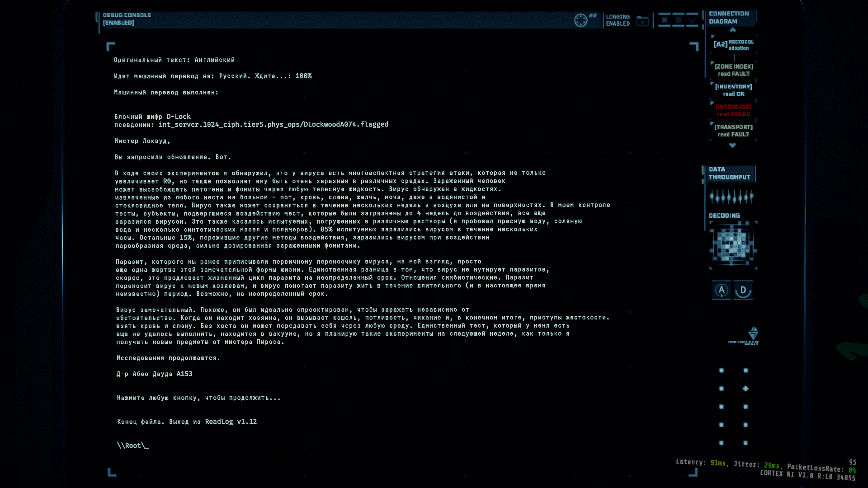Click the X icon in the header toolbar

(664, 20)
